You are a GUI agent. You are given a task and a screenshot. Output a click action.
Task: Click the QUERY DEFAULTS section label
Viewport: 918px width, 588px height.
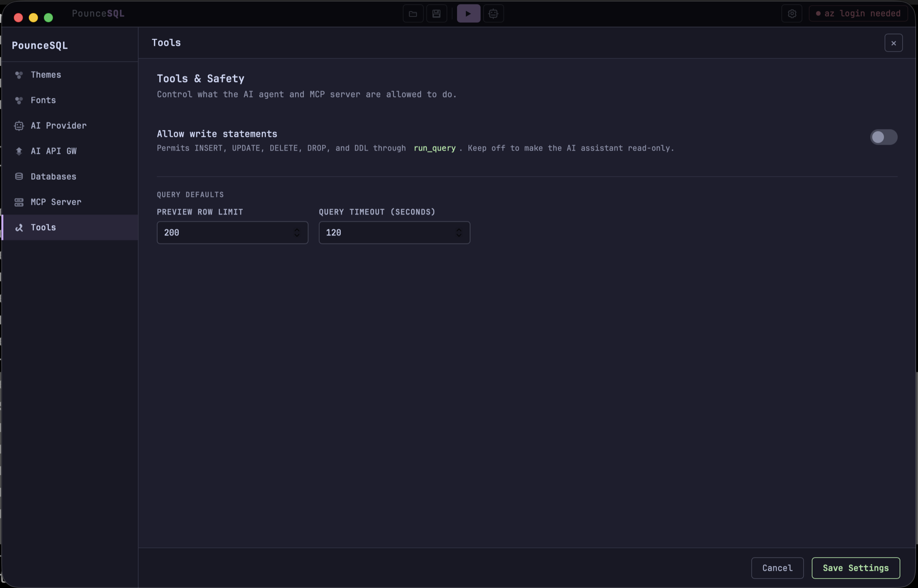click(x=190, y=194)
